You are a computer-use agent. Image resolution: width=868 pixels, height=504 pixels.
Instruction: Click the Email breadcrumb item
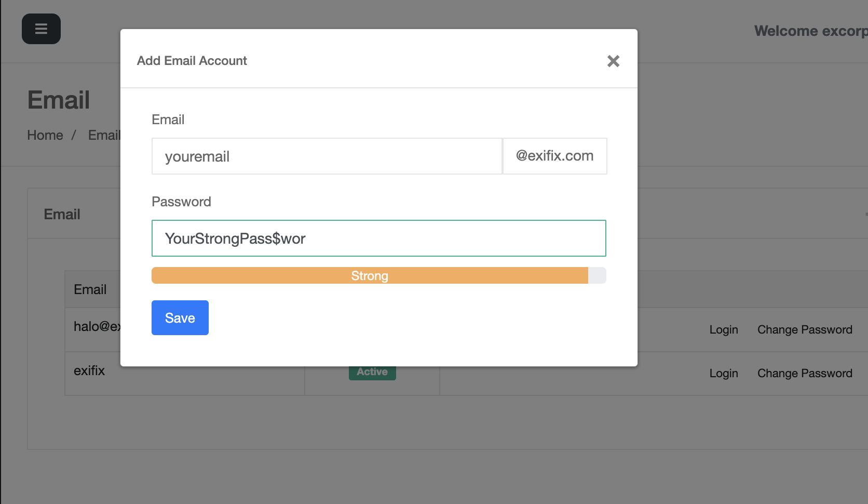pos(103,136)
